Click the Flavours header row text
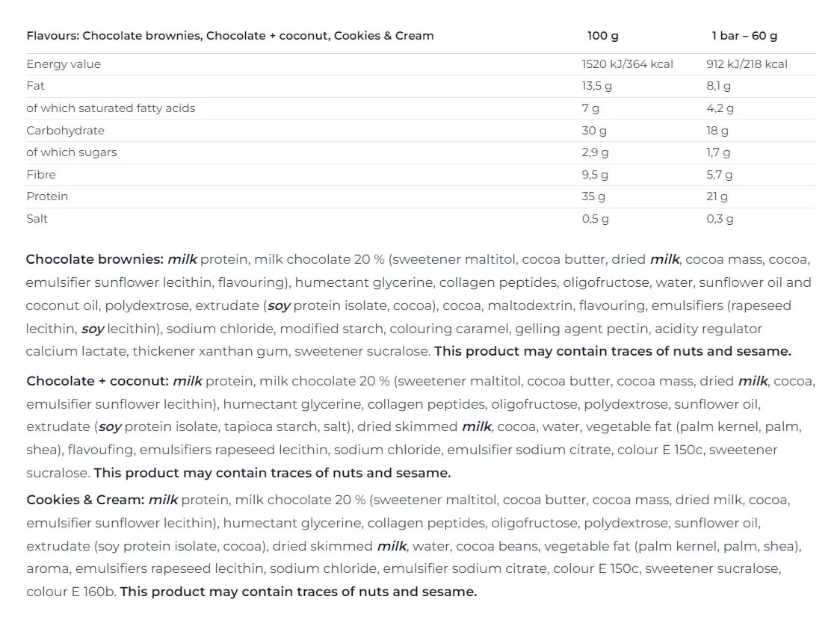 pos(229,36)
